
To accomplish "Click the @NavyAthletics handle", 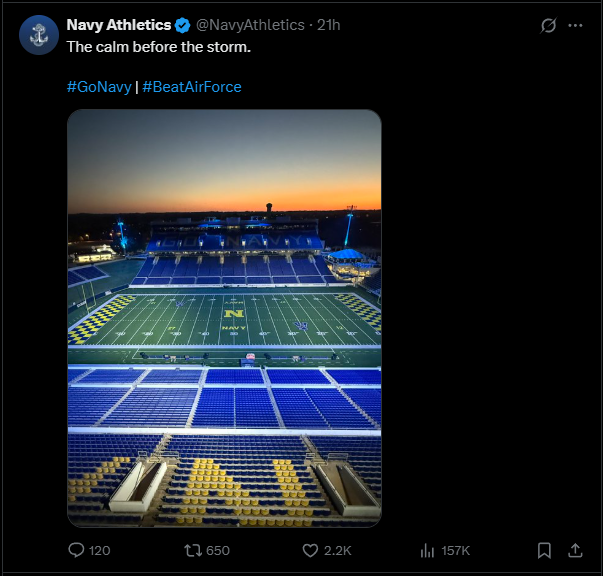I will [250, 25].
